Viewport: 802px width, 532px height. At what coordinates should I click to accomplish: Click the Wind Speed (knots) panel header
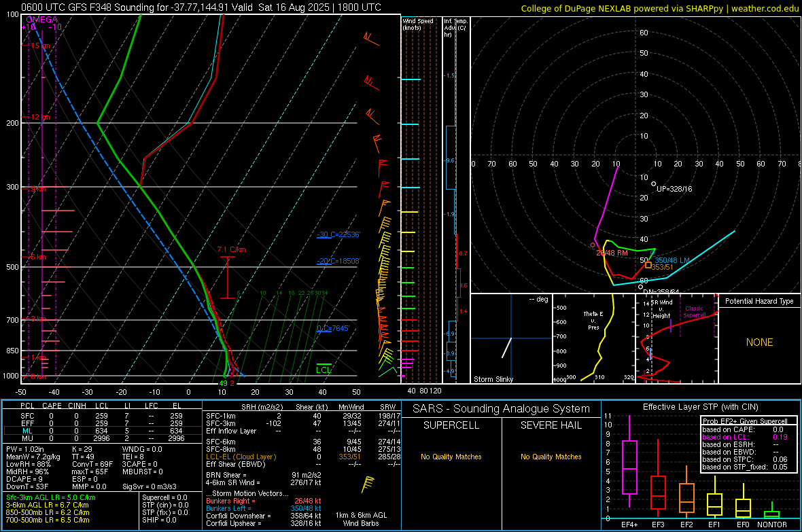(418, 24)
